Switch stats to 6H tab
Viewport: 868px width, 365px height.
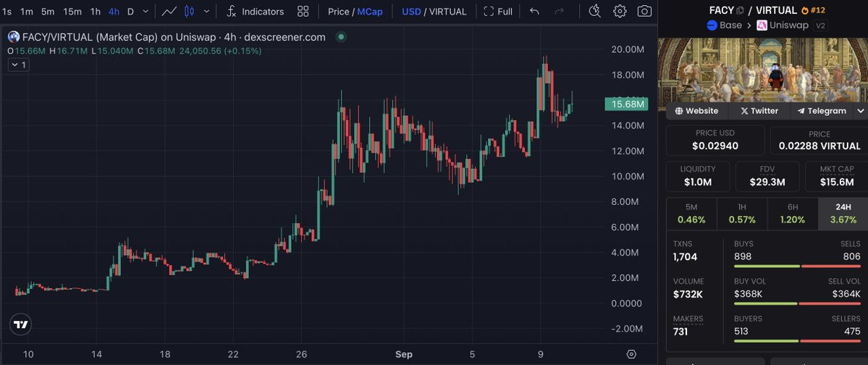(x=793, y=214)
